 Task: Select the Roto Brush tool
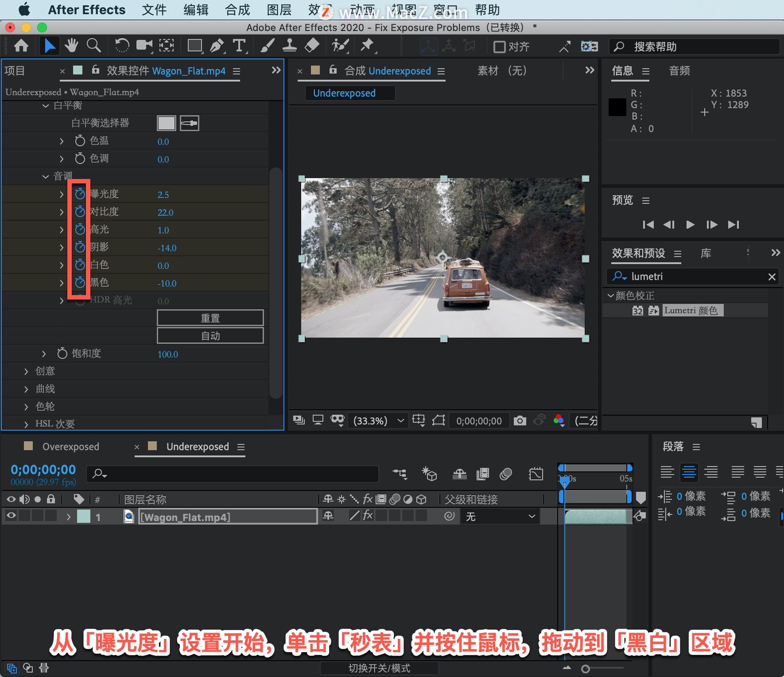pyautogui.click(x=340, y=46)
